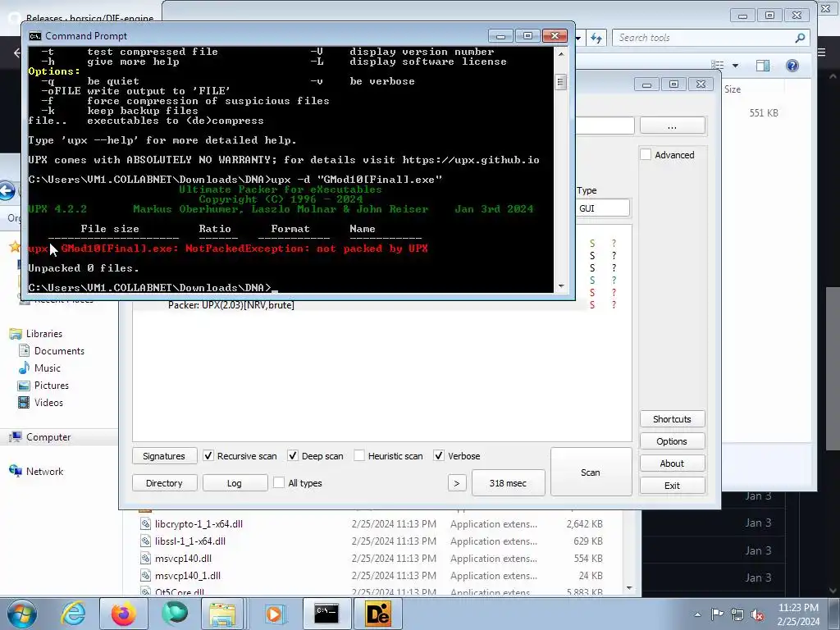Click Explorer back arrow button
Viewport: 840px width, 630px height.
[x=7, y=190]
